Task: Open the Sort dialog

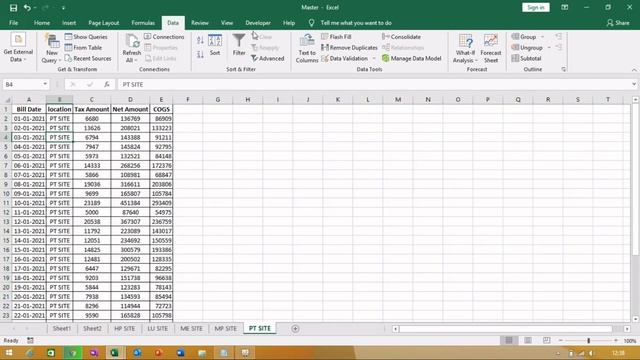Action: click(215, 45)
